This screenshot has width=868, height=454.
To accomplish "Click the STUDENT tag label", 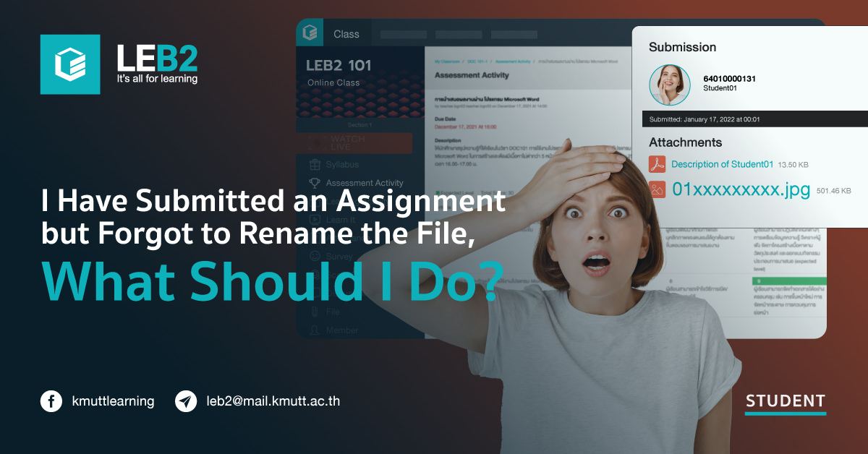I will click(x=786, y=401).
